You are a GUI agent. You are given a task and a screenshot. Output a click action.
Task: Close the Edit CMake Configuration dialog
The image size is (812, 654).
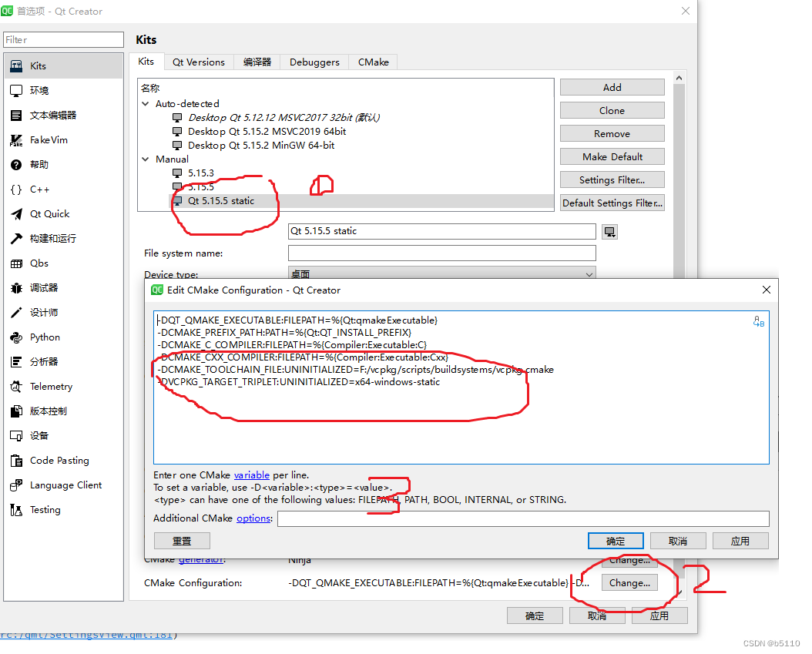click(x=767, y=290)
